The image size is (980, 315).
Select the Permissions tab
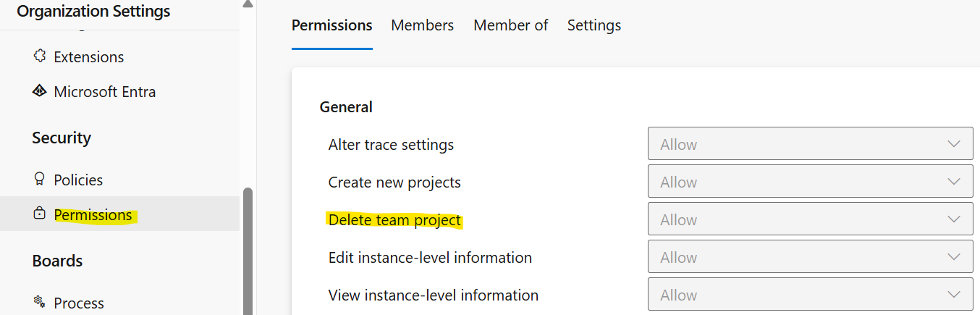tap(332, 25)
